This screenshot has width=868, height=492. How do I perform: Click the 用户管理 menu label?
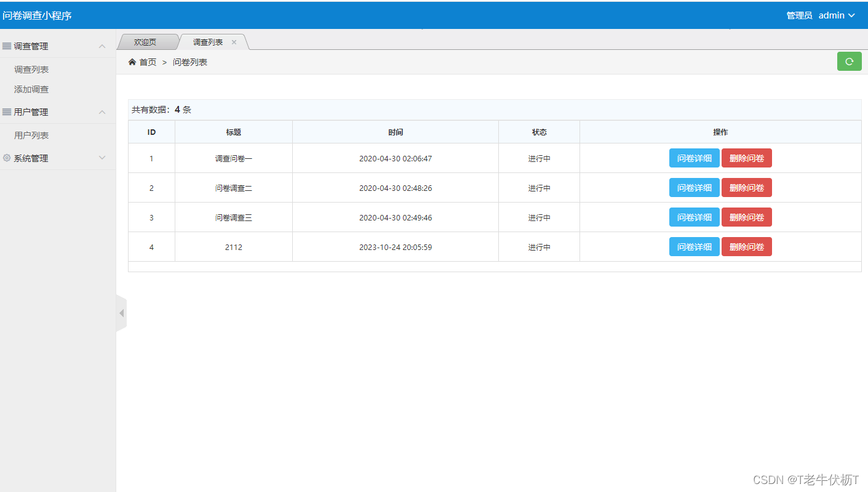pyautogui.click(x=31, y=112)
